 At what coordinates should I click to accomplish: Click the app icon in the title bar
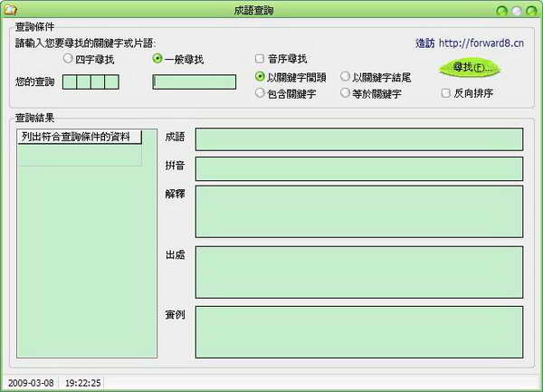tap(9, 11)
